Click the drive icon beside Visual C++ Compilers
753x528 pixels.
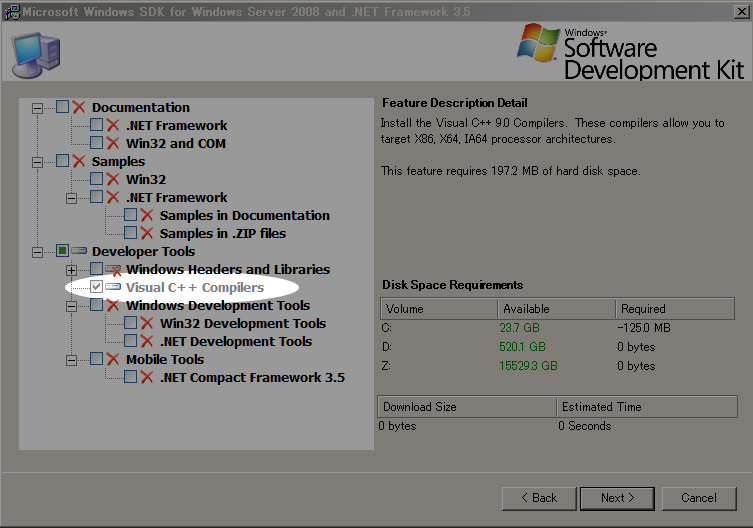click(113, 287)
